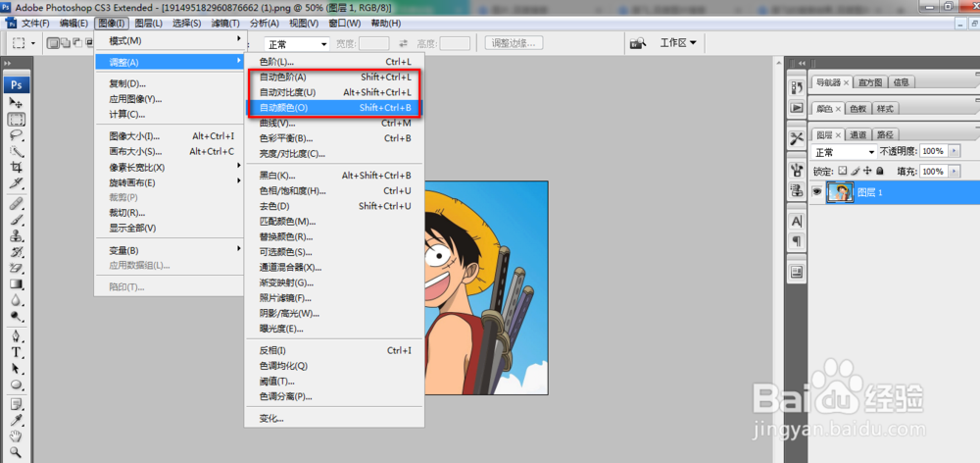Select the Move tool
980x463 pixels.
(x=17, y=103)
